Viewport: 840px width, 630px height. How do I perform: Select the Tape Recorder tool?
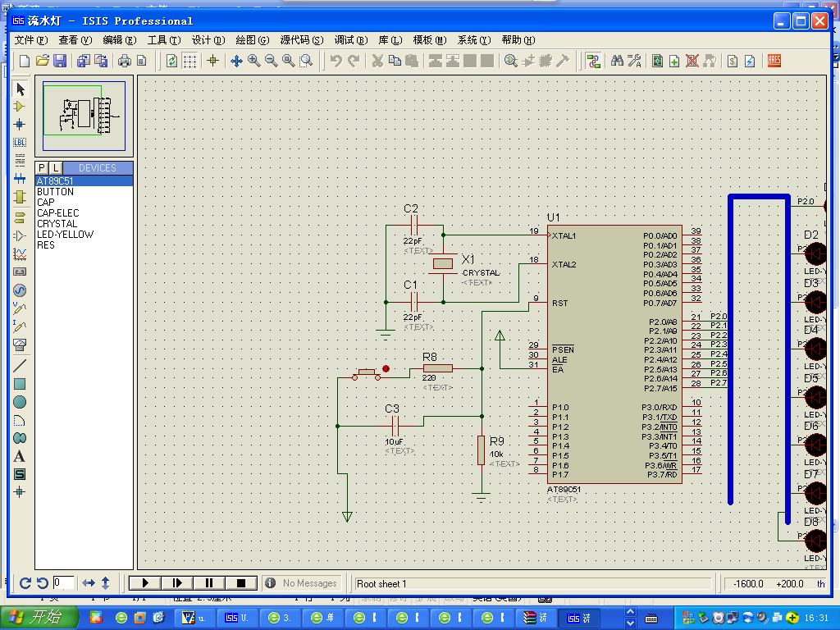pyautogui.click(x=20, y=272)
